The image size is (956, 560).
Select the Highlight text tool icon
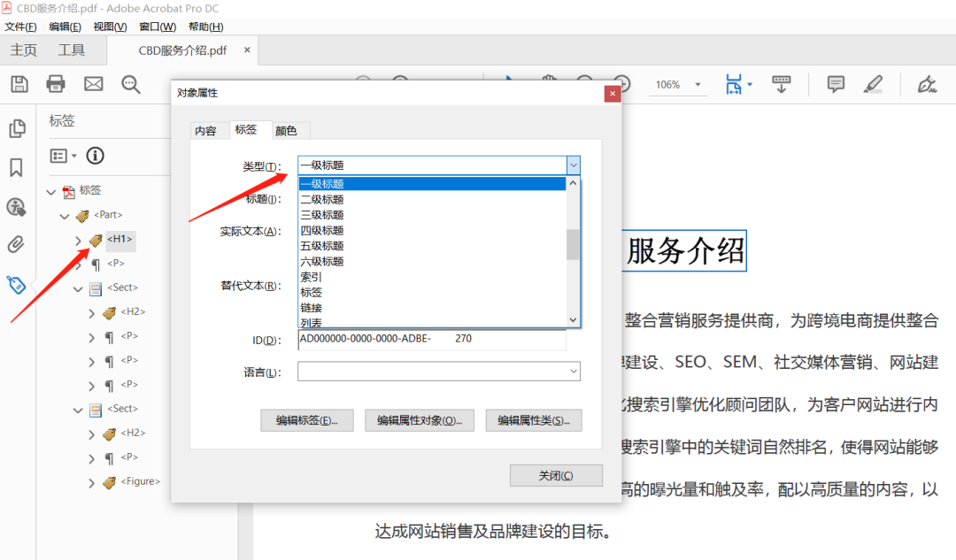point(873,83)
